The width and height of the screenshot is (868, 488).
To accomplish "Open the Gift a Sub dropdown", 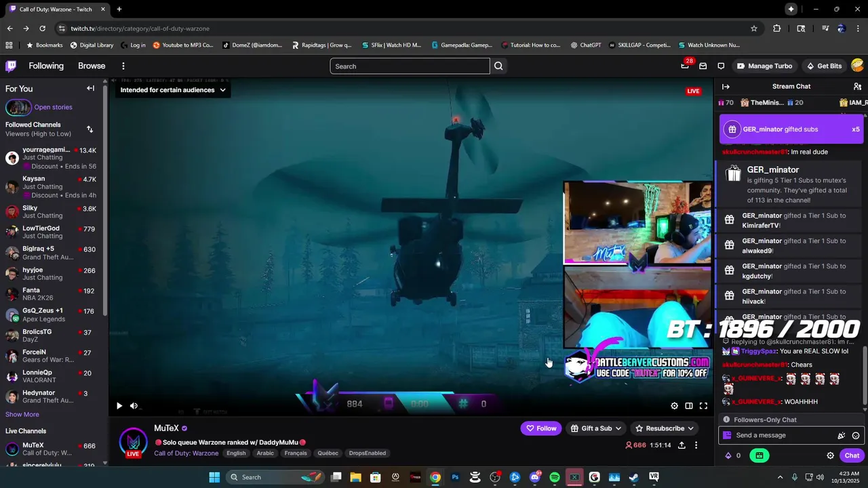I will [x=596, y=428].
